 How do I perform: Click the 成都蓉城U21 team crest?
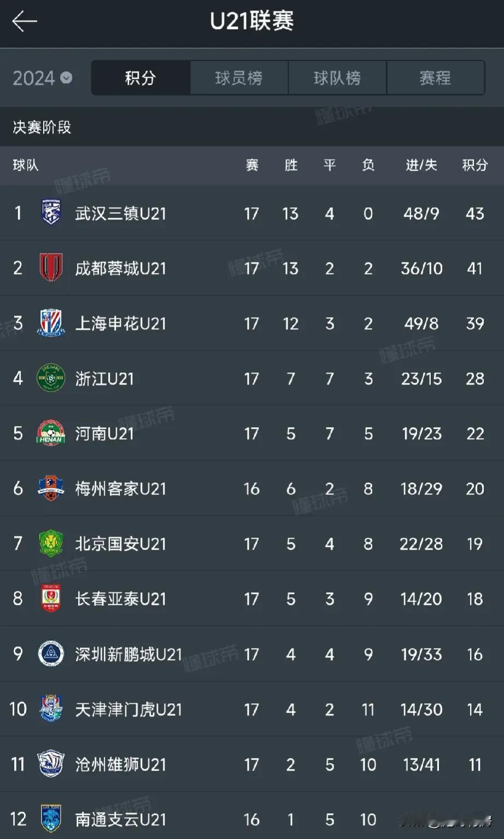51,268
